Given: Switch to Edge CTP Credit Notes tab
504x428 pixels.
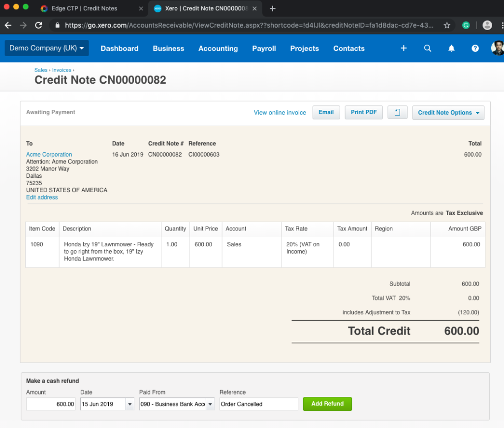Looking at the screenshot, I should (x=91, y=9).
